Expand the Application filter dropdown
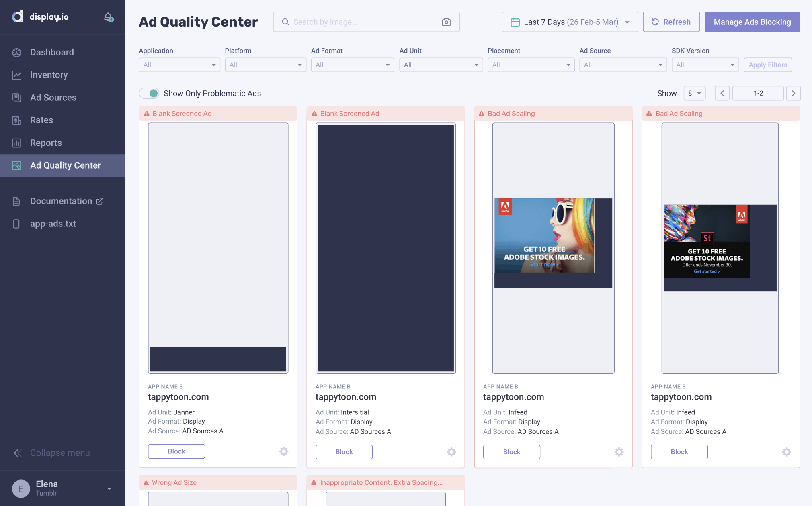Screen dimensions: 812x506 [x=179, y=65]
